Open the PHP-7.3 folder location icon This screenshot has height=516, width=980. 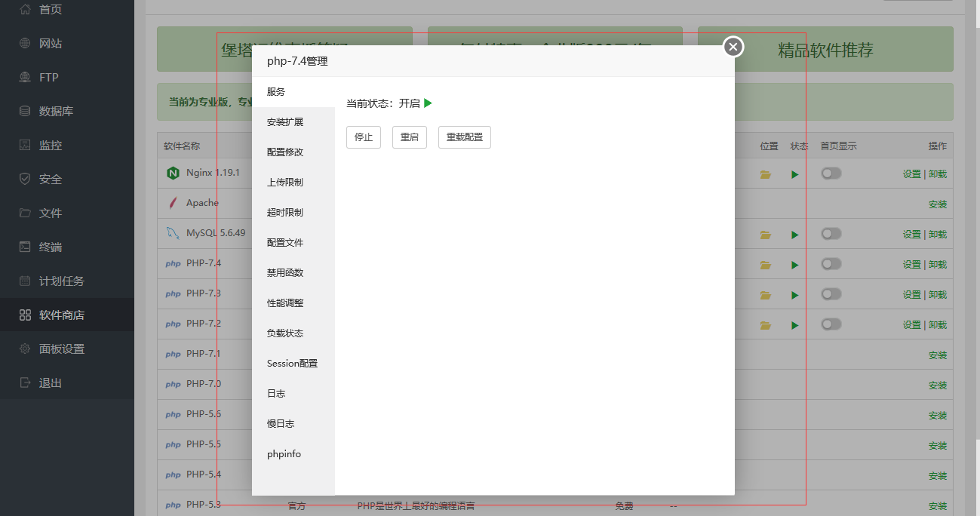point(766,295)
